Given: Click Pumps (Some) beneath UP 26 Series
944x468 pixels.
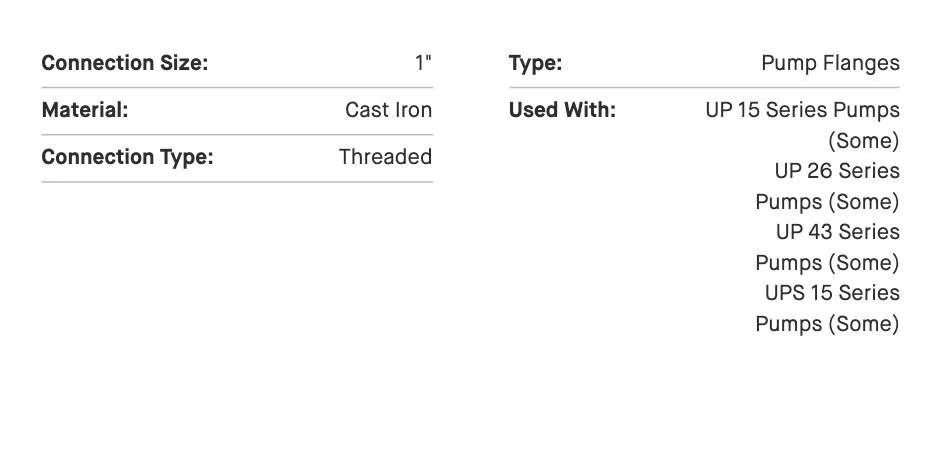Looking at the screenshot, I should (x=827, y=202).
